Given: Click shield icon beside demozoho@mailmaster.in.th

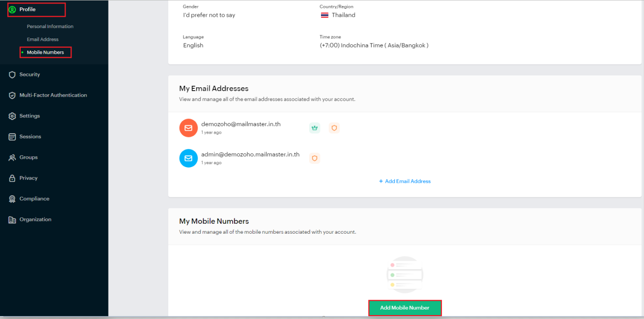Looking at the screenshot, I should (x=334, y=128).
